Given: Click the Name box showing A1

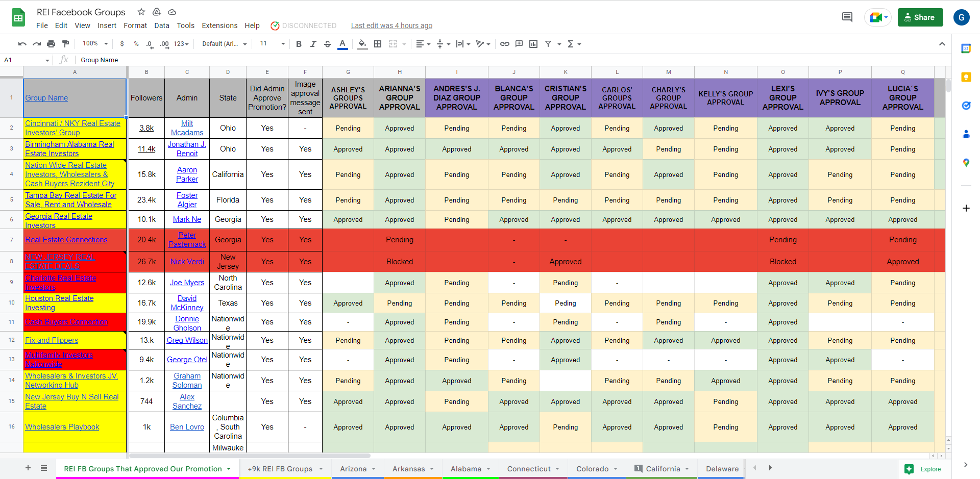Looking at the screenshot, I should (x=27, y=60).
